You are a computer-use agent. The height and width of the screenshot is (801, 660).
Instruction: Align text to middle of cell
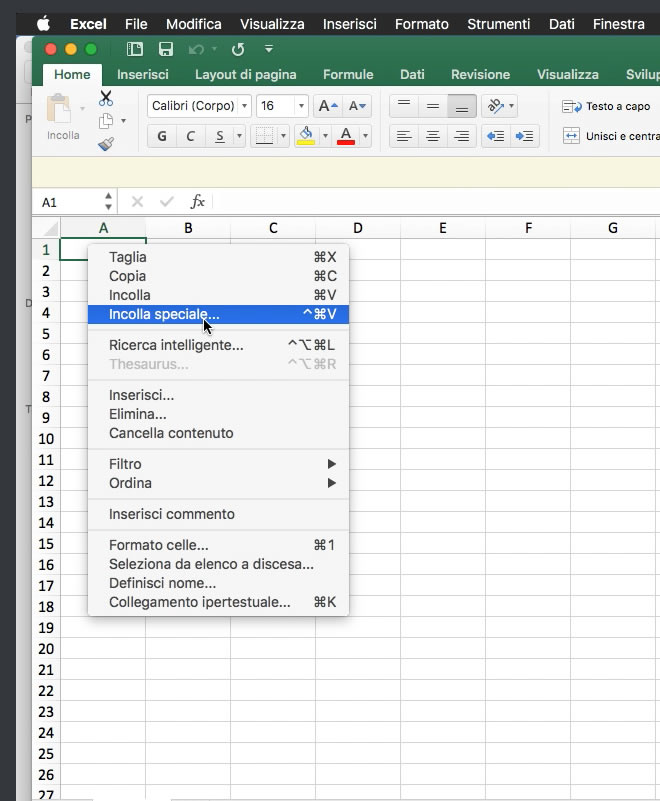433,106
